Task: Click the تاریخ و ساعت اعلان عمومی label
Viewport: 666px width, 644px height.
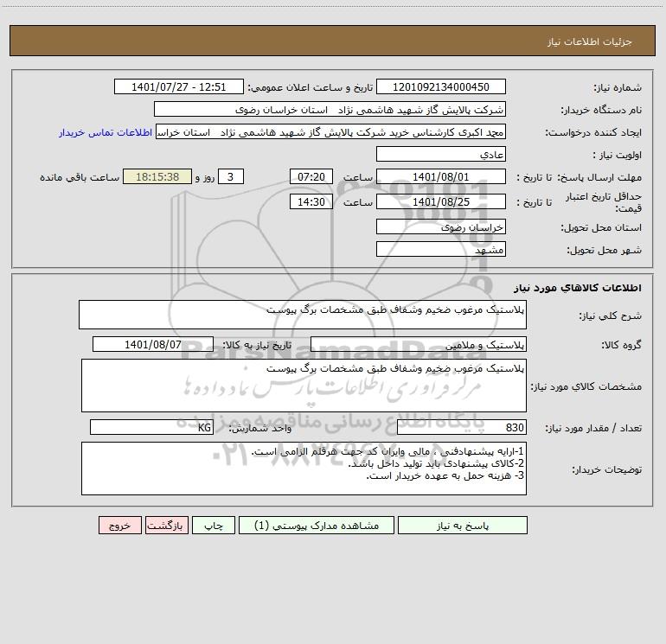Action: click(311, 88)
